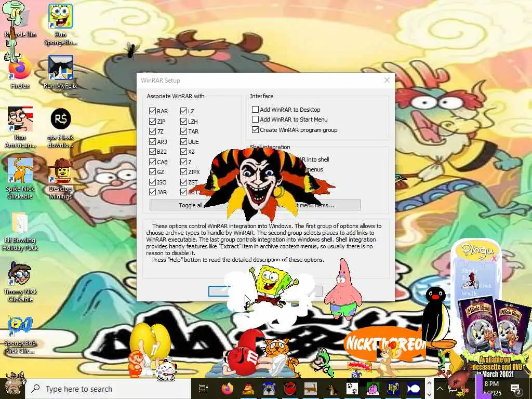Open the bulldog app in taskbar
This screenshot has height=399, width=532.
[x=269, y=389]
